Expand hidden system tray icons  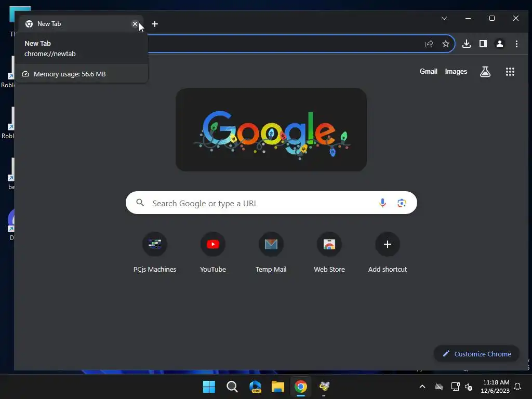[x=422, y=387]
